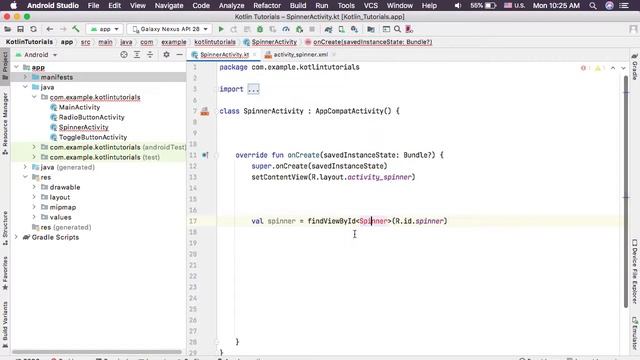Select RadioButtonActivity in project tree
The width and height of the screenshot is (640, 360).
pos(91,117)
